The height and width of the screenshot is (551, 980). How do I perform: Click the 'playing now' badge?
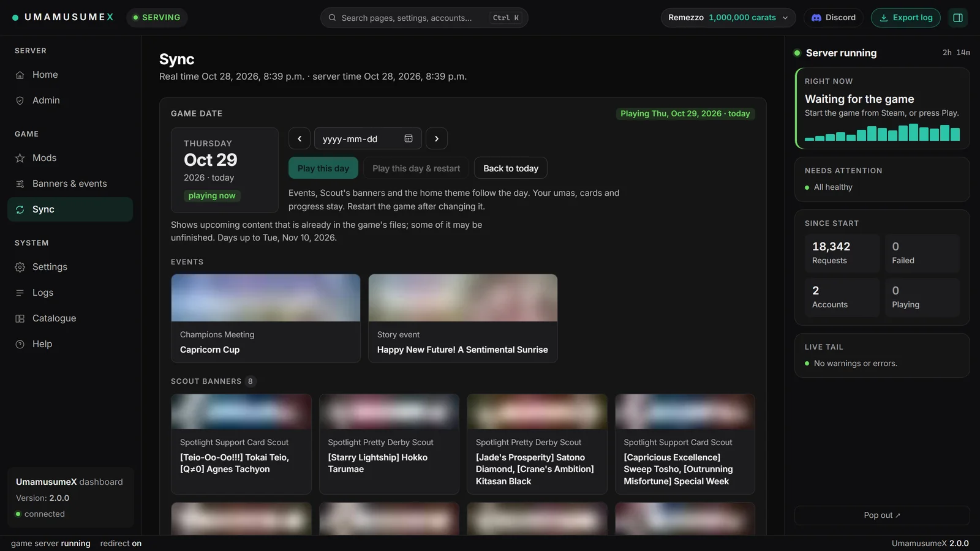(212, 196)
